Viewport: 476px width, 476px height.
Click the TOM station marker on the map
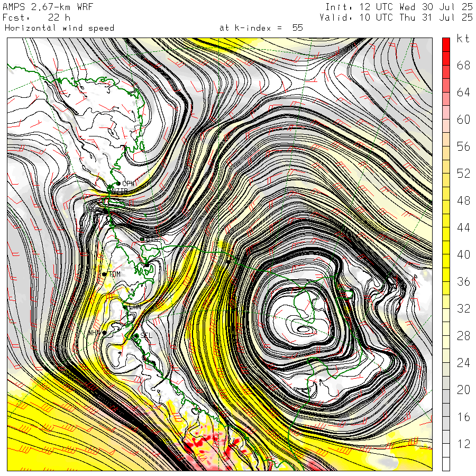click(104, 274)
